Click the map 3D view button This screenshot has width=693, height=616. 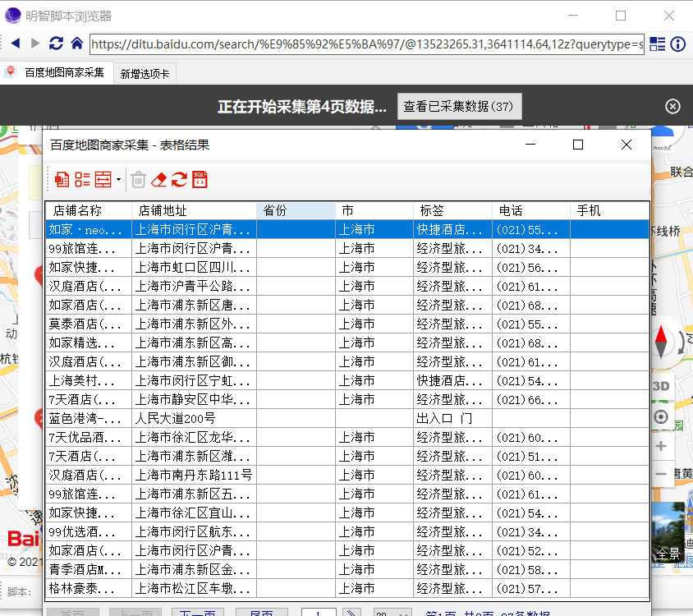click(x=661, y=386)
